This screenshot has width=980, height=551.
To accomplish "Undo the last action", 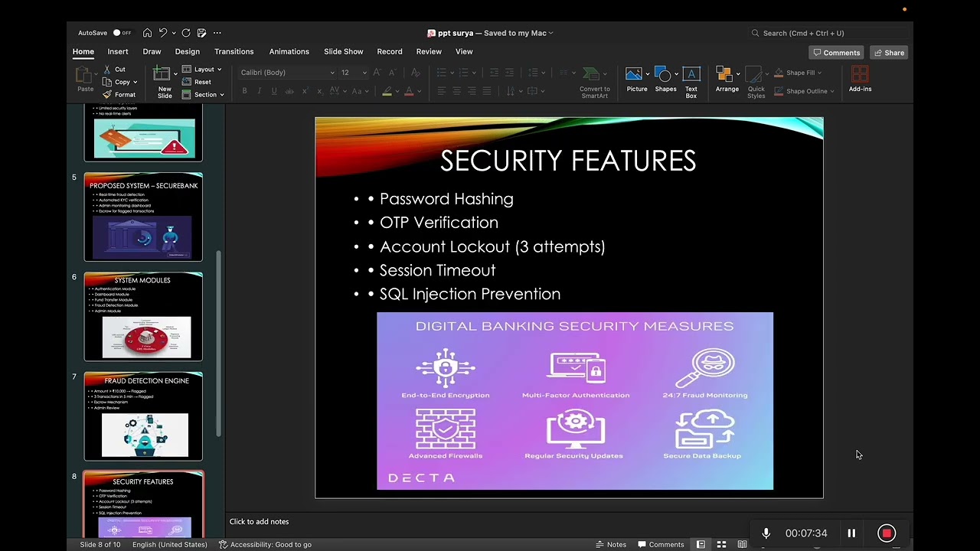I will 162,33.
